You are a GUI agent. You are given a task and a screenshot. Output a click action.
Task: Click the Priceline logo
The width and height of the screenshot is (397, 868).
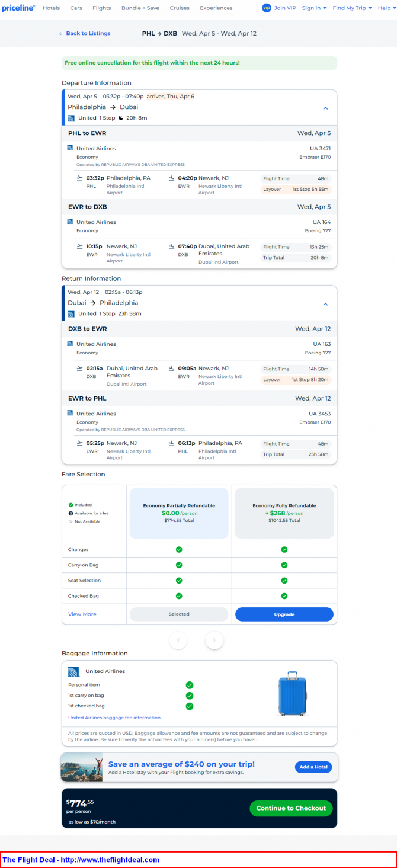coord(18,8)
